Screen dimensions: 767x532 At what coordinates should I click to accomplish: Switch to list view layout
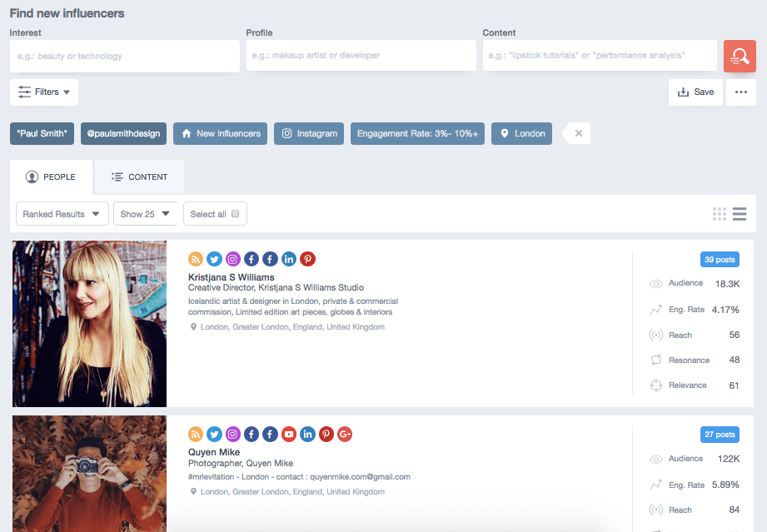coord(740,214)
